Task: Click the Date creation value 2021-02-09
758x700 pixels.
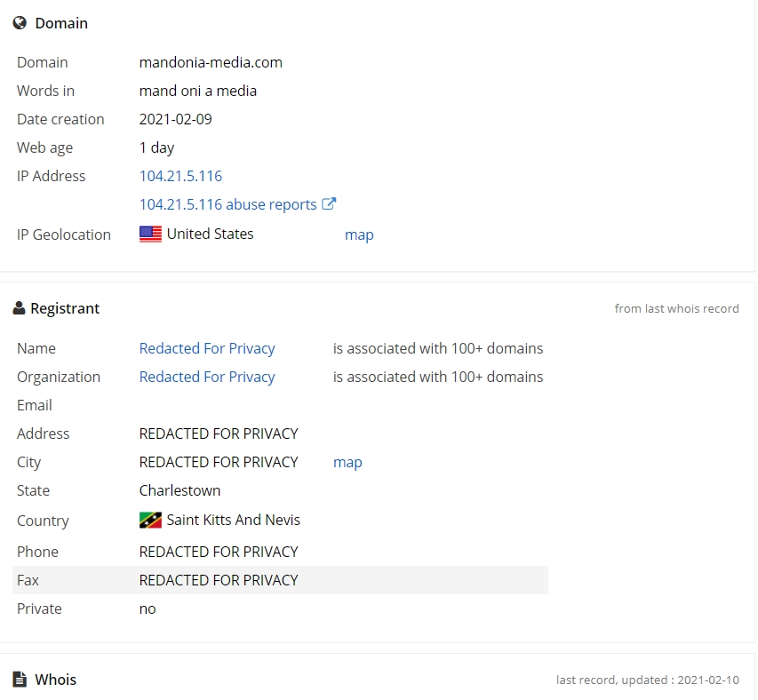Action: click(x=175, y=119)
